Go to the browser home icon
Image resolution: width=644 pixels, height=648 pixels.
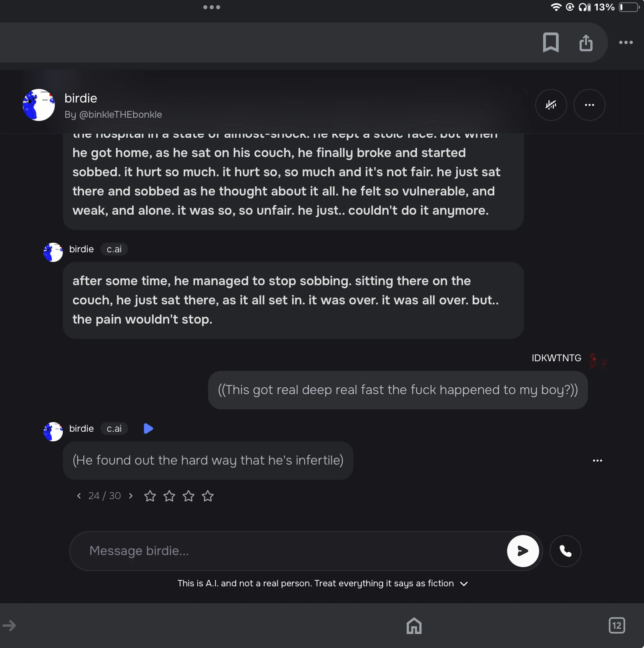point(414,626)
